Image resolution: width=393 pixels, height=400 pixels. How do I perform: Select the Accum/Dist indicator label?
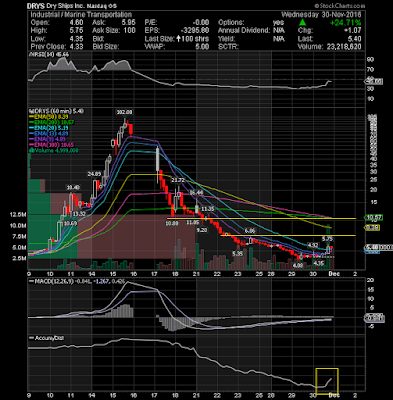[47, 338]
